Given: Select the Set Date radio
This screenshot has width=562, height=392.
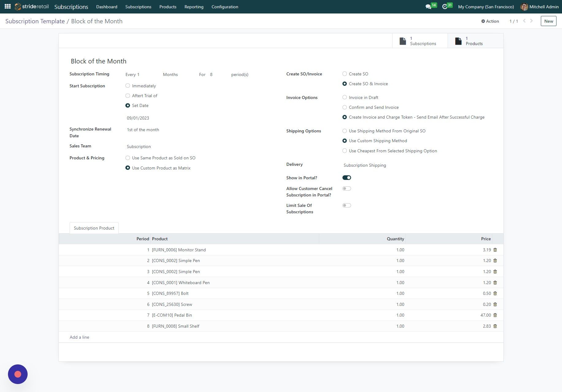Looking at the screenshot, I should click(128, 105).
